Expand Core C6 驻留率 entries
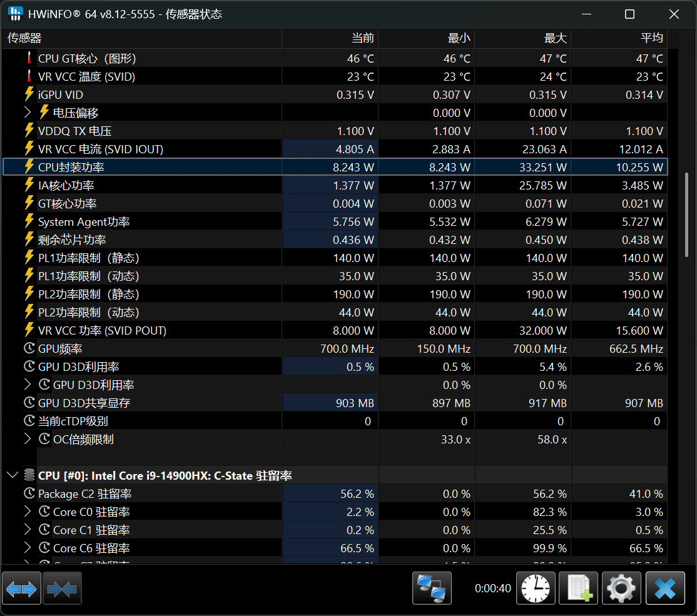The width and height of the screenshot is (697, 616). point(28,548)
